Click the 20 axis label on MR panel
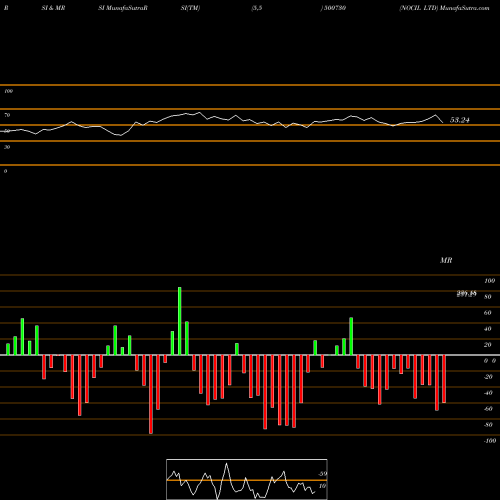500x500 pixels. (488, 345)
